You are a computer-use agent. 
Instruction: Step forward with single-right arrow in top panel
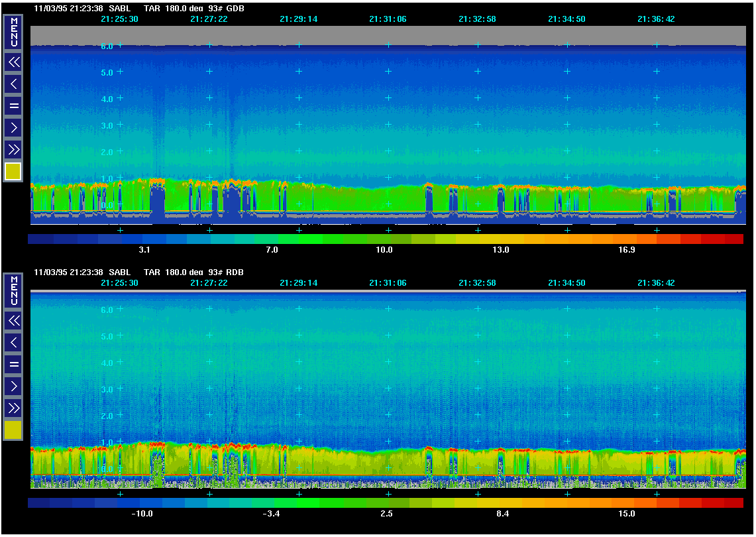(13, 127)
